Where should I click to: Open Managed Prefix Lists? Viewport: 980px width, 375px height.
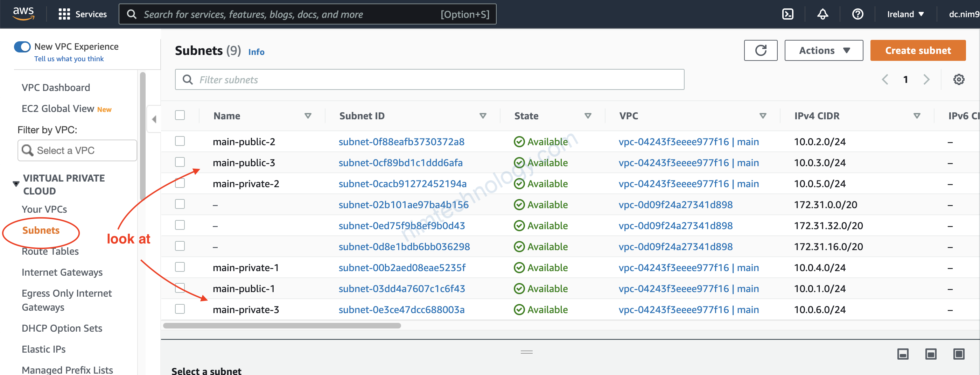(67, 370)
